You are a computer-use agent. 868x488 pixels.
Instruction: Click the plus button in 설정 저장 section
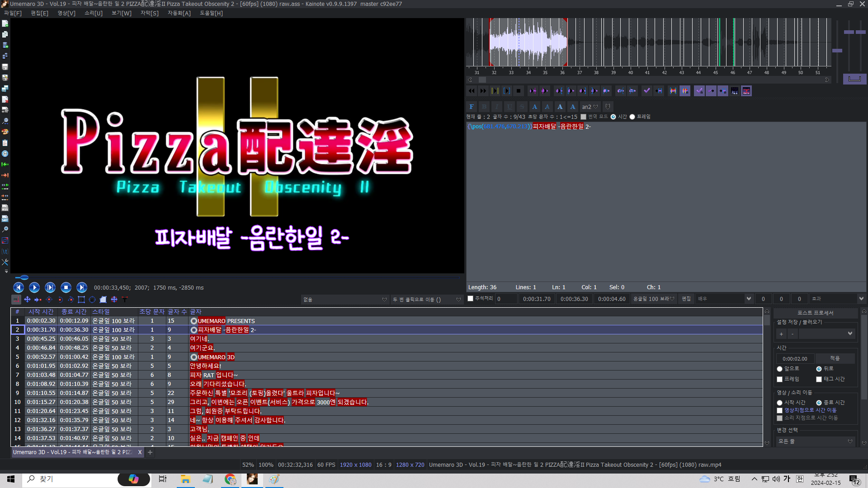pyautogui.click(x=781, y=334)
